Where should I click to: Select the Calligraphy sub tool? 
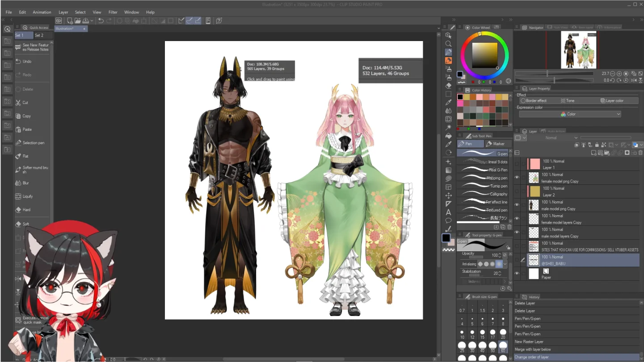pyautogui.click(x=483, y=194)
